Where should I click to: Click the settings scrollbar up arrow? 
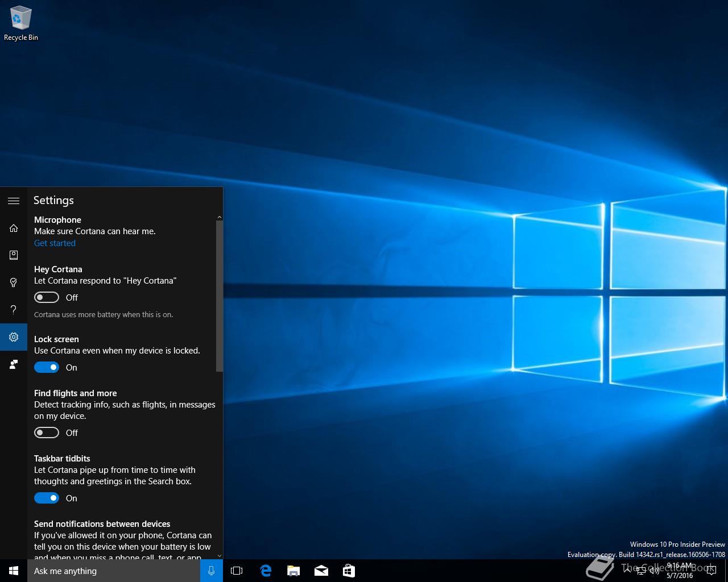coord(220,218)
